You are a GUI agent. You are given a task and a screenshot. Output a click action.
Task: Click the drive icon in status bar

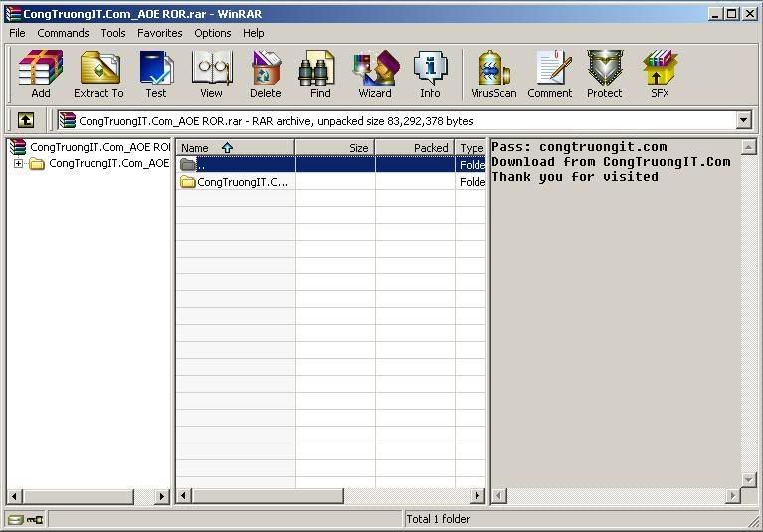16,520
